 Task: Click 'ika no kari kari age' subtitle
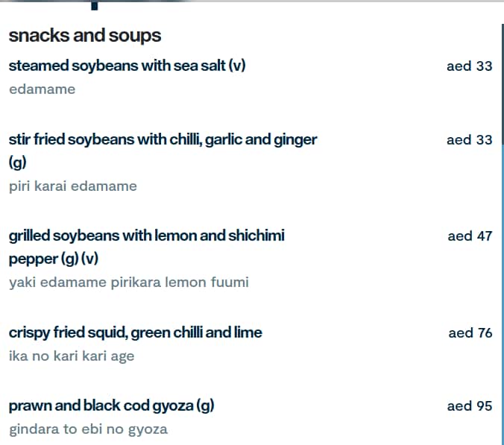(x=72, y=356)
